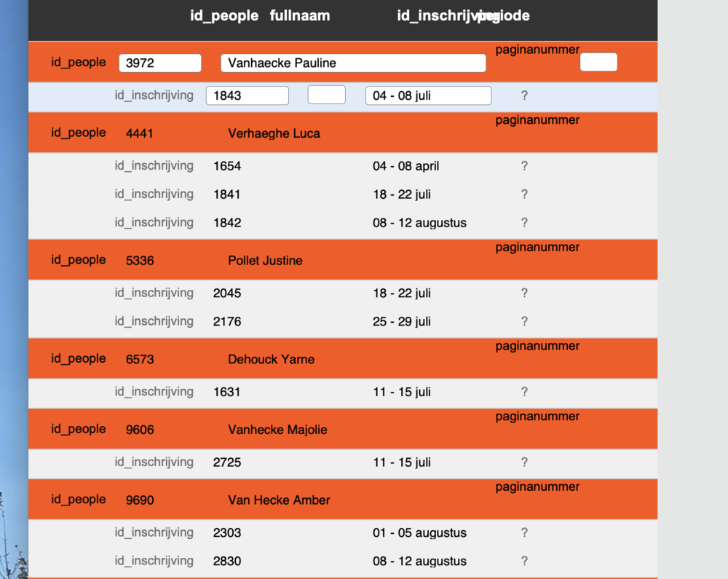Click the id_inschrijving field containing 1843
728x579 pixels.
tap(247, 95)
